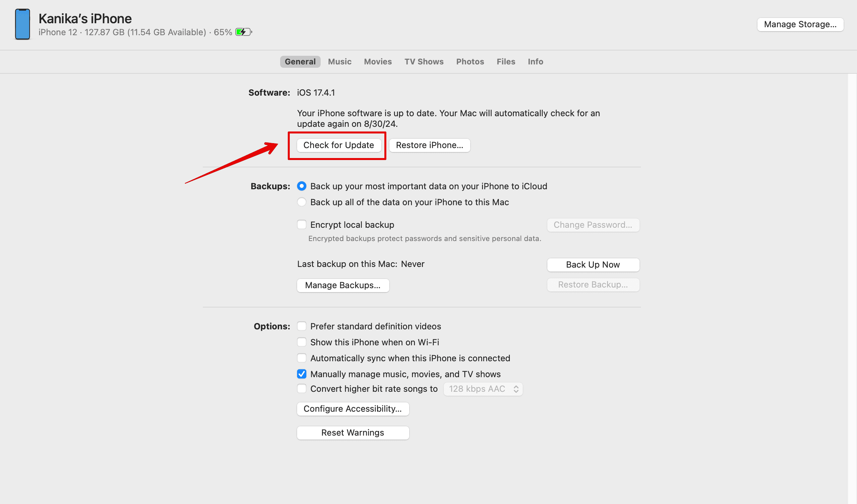Select the Music tab
Screen dimensions: 857x504
pos(340,61)
